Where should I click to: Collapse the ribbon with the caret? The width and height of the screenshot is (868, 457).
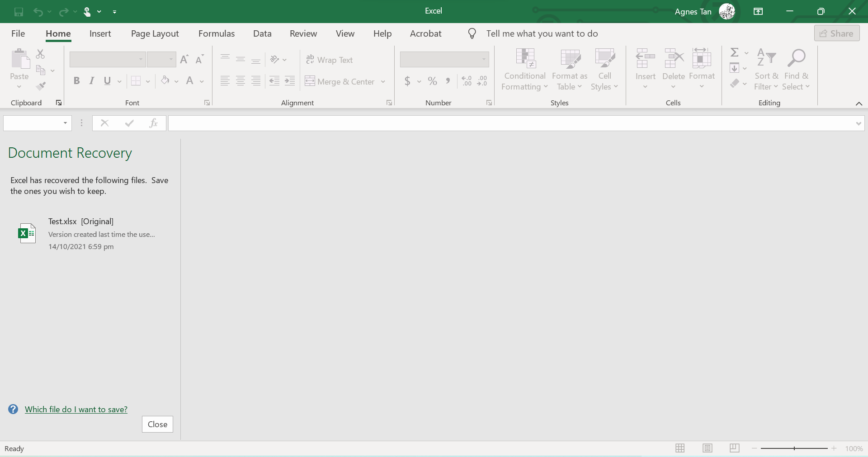coord(859,104)
